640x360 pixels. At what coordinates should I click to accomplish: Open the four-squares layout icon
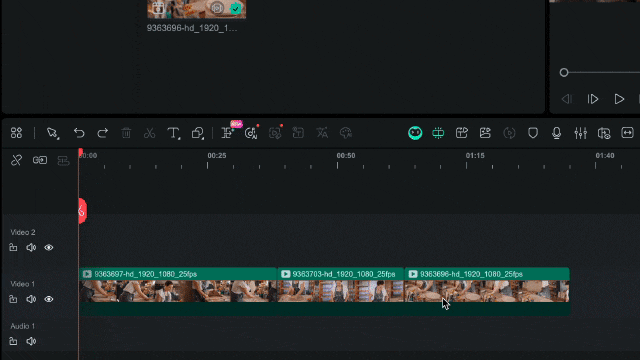pos(16,133)
